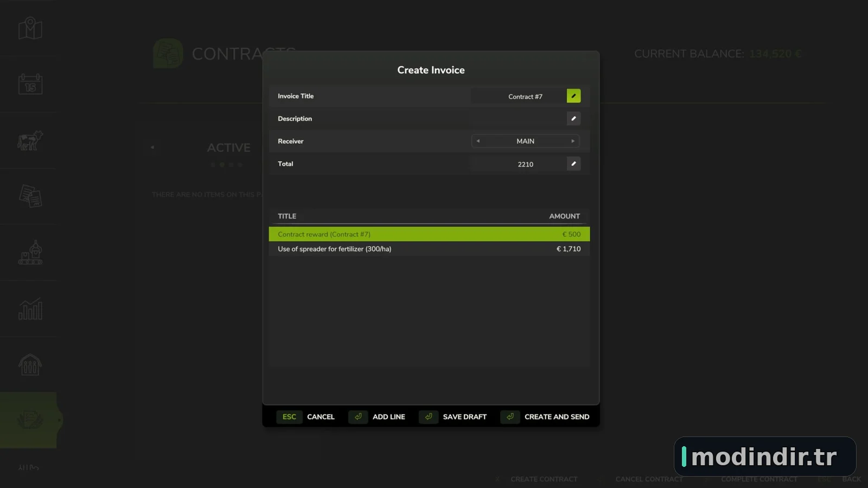Click CANCEL in the invoice dialog
The width and height of the screenshot is (868, 488).
tap(321, 417)
